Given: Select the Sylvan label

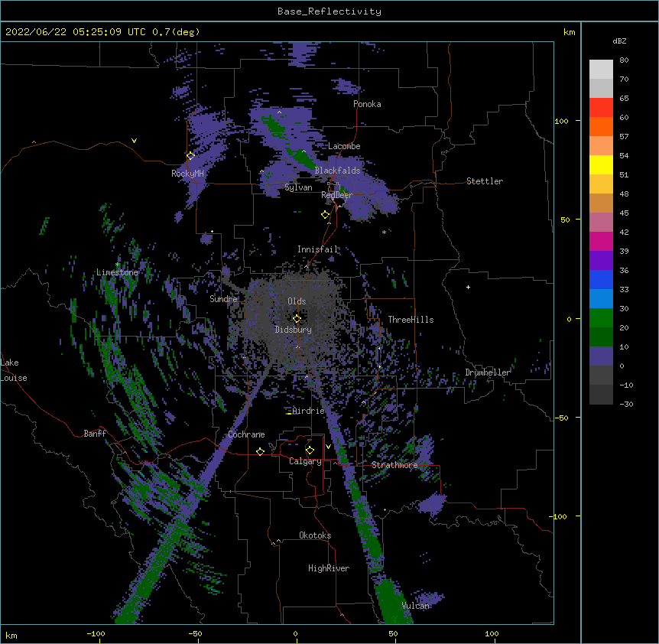Looking at the screenshot, I should pos(298,187).
